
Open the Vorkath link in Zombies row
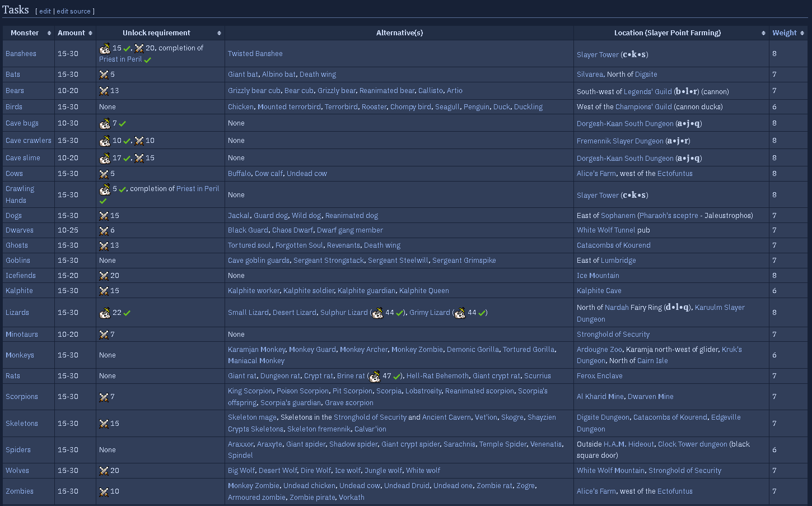[x=352, y=498]
